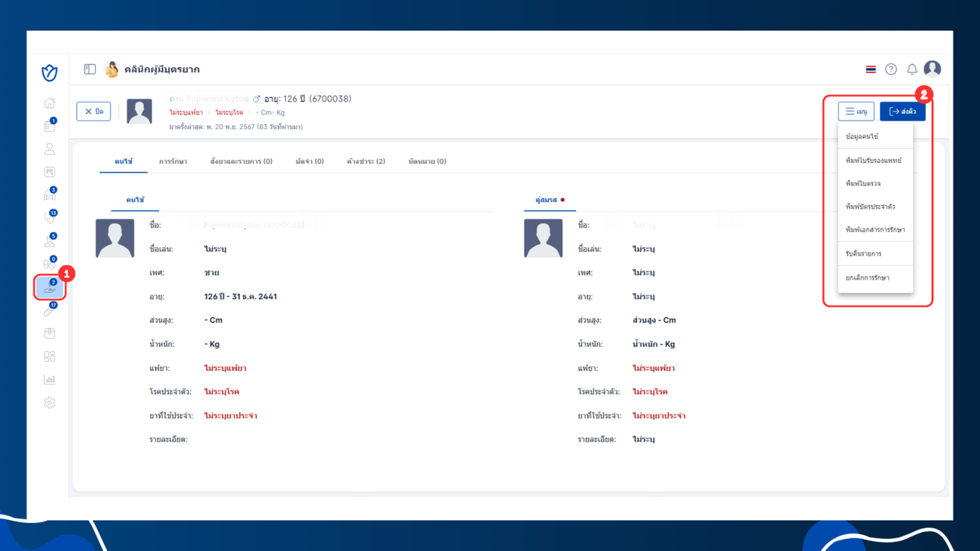Click the ส่งตัว transfer button
This screenshot has width=980, height=551.
coord(903,111)
